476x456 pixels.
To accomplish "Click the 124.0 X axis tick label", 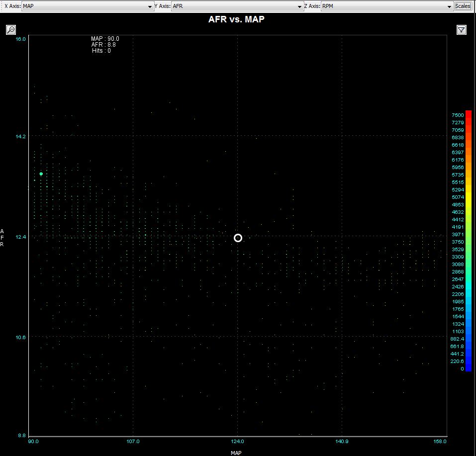I will click(x=237, y=441).
